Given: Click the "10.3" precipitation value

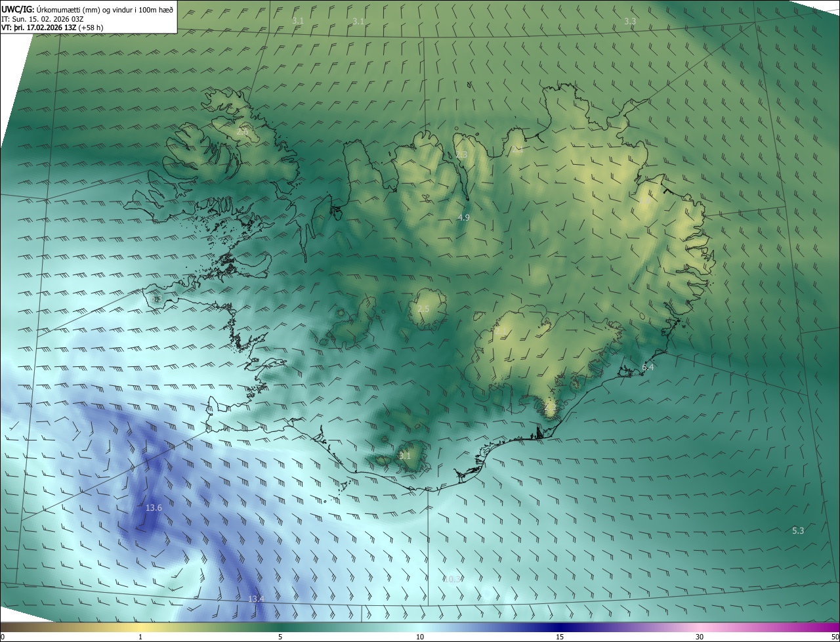Looking at the screenshot, I should 453,579.
